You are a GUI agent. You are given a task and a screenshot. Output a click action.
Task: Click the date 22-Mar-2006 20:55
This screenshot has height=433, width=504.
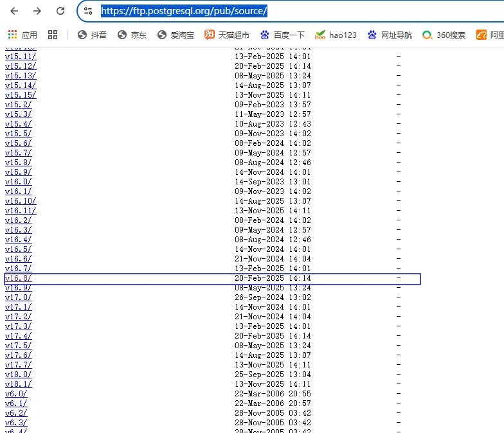[273, 394]
